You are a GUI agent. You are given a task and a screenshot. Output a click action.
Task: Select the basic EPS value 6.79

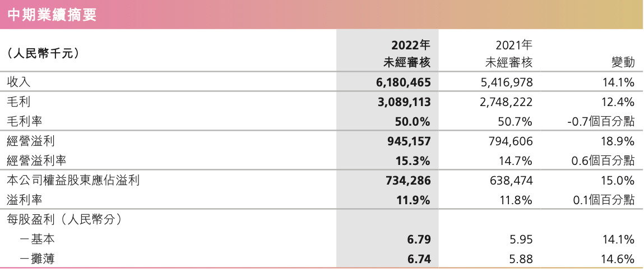[x=419, y=240]
